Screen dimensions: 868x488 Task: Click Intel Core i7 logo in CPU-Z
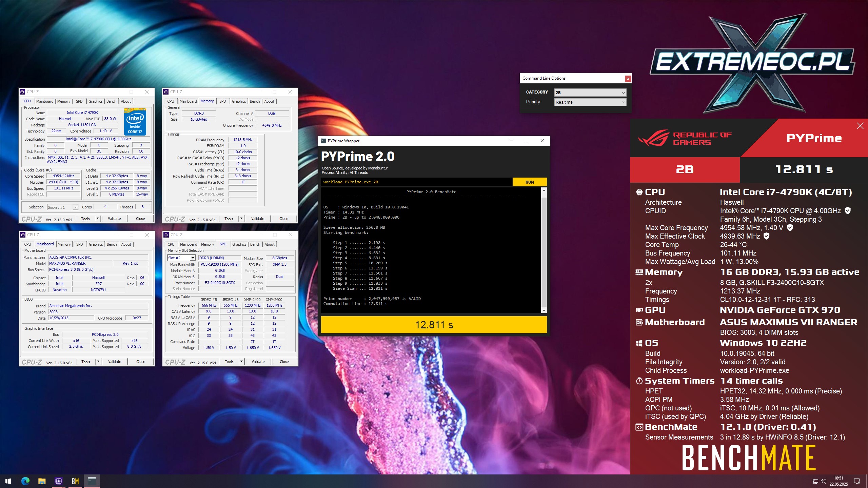click(135, 122)
